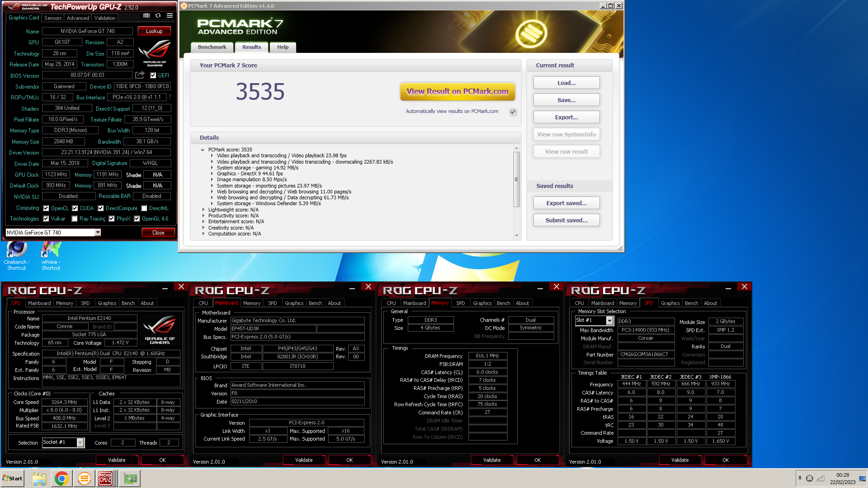Click Submit saved... button
This screenshot has height=488, width=868.
click(566, 220)
